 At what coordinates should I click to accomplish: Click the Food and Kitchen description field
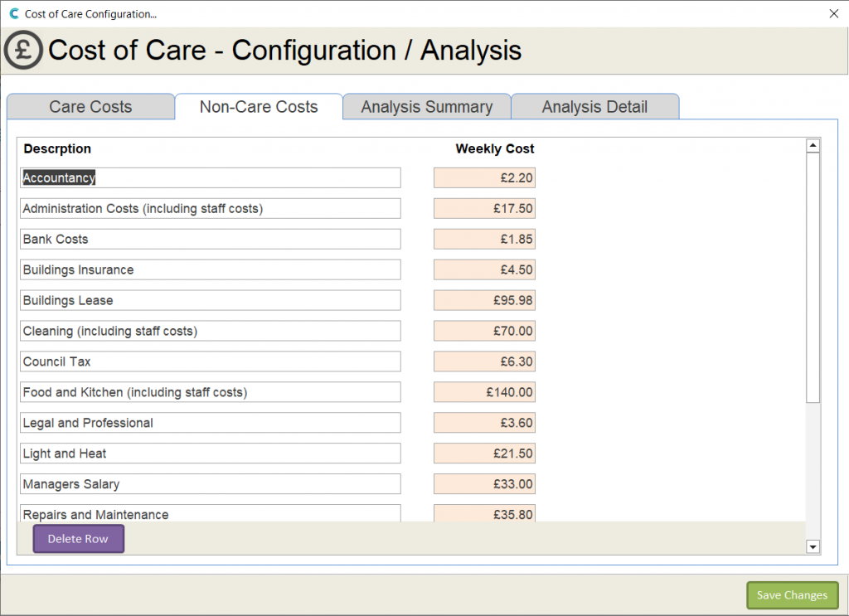click(x=210, y=392)
